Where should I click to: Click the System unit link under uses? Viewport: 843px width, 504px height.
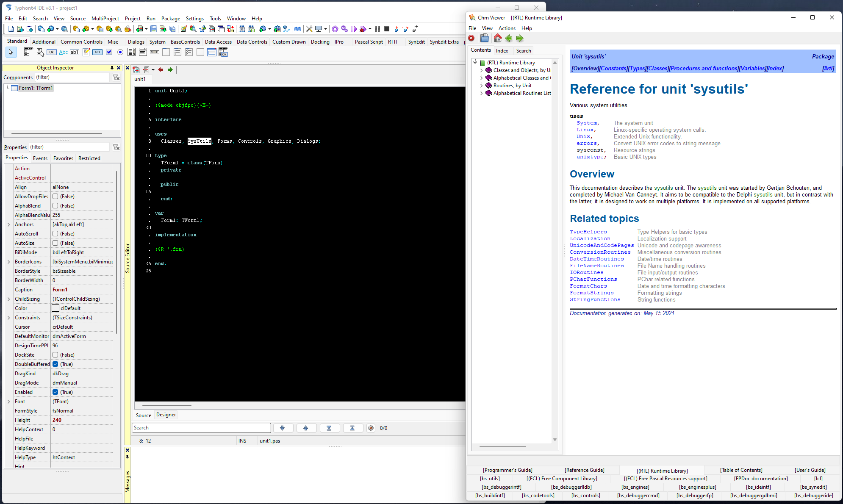coord(587,123)
